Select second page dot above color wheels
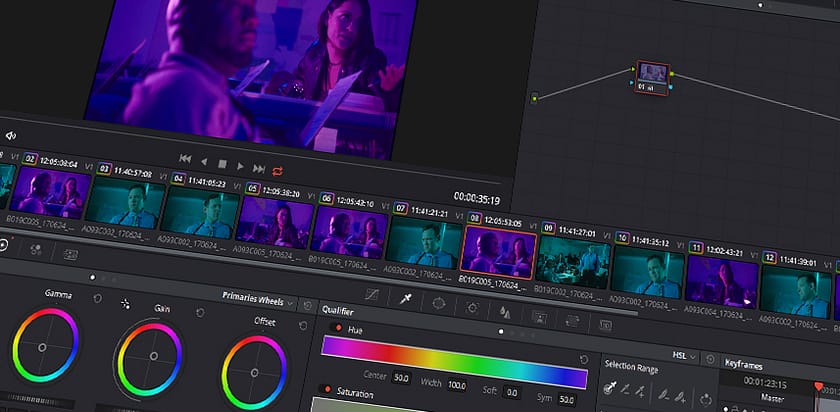 103,279
